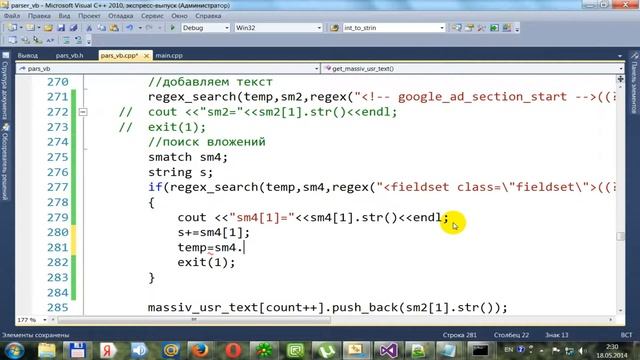
Task: Switch to the pars_vb.h tab
Action: pyautogui.click(x=69, y=56)
